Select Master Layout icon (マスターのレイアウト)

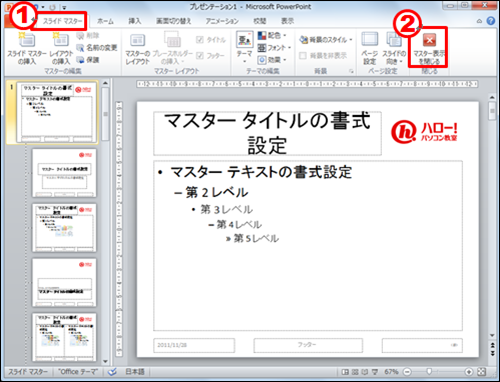pos(138,49)
